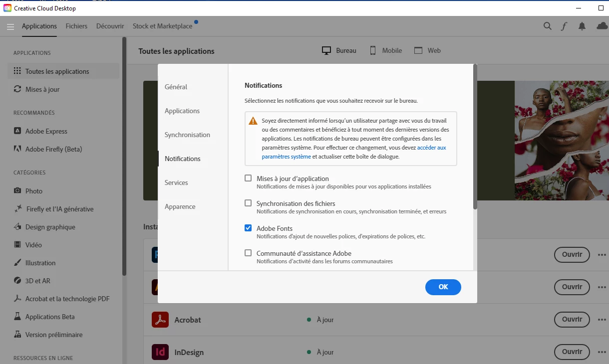Click the Acrobat 'À jour' status text

(x=325, y=320)
